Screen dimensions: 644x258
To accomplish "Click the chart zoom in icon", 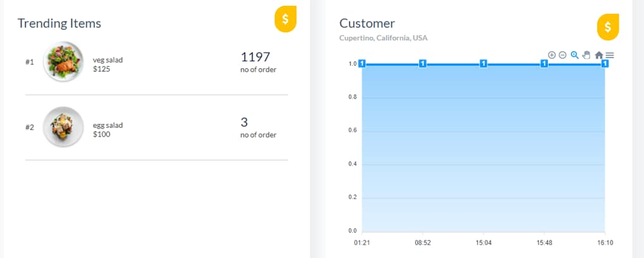I will 552,55.
